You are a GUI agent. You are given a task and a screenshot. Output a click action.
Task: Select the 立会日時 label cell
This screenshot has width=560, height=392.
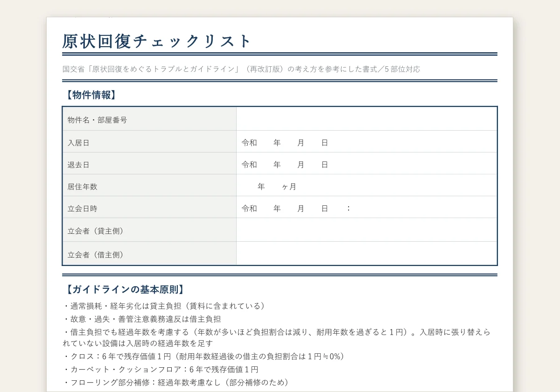[x=149, y=208]
